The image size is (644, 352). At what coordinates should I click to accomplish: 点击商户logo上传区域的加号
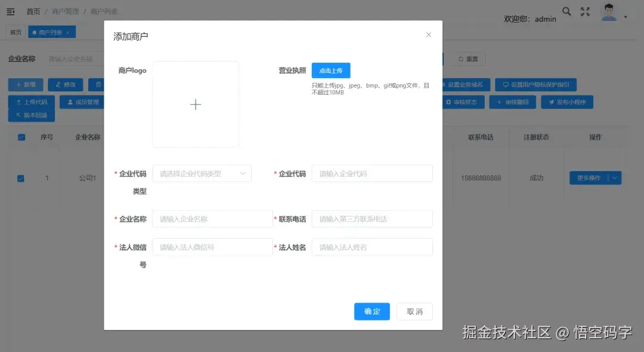196,104
